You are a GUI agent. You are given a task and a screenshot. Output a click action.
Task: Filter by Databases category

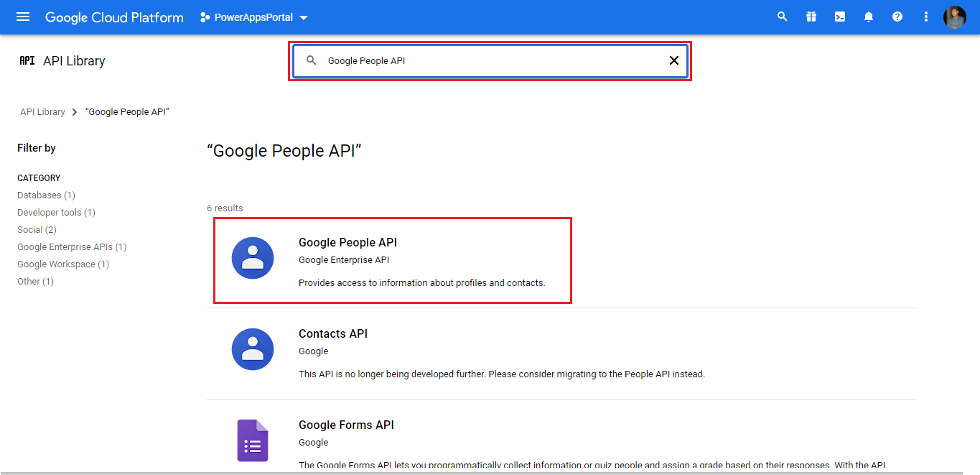pyautogui.click(x=46, y=195)
